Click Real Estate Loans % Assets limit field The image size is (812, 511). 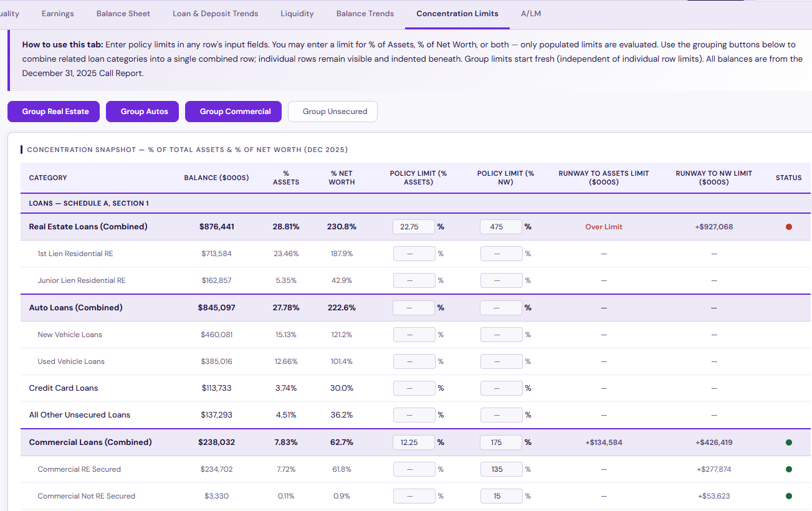[414, 227]
